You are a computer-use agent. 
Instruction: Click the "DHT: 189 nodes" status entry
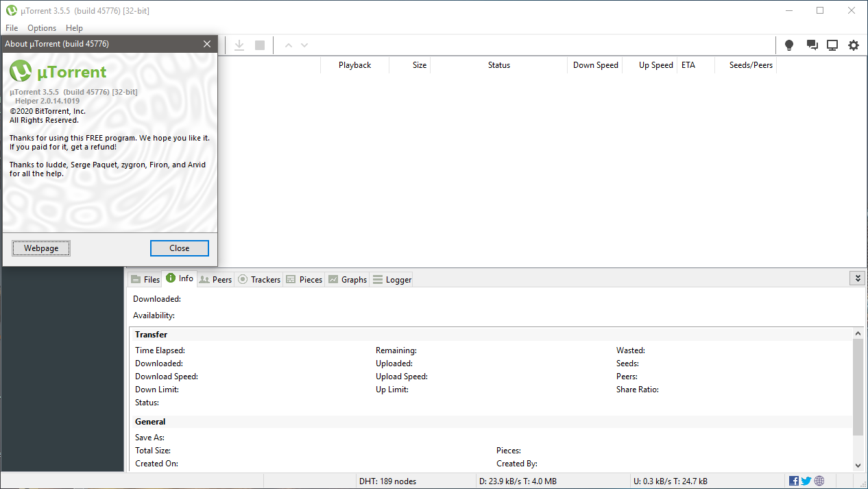[x=387, y=481]
